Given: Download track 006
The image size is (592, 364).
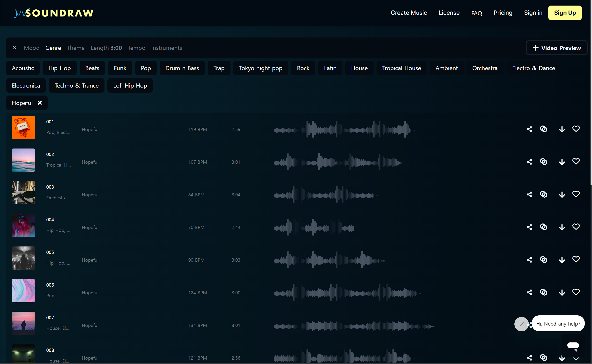Looking at the screenshot, I should point(562,292).
